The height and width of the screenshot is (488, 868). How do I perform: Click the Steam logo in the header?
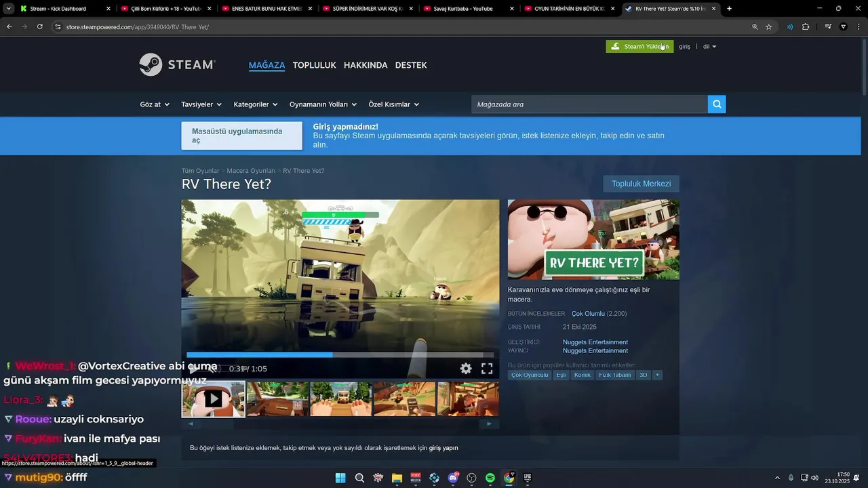pos(177,64)
